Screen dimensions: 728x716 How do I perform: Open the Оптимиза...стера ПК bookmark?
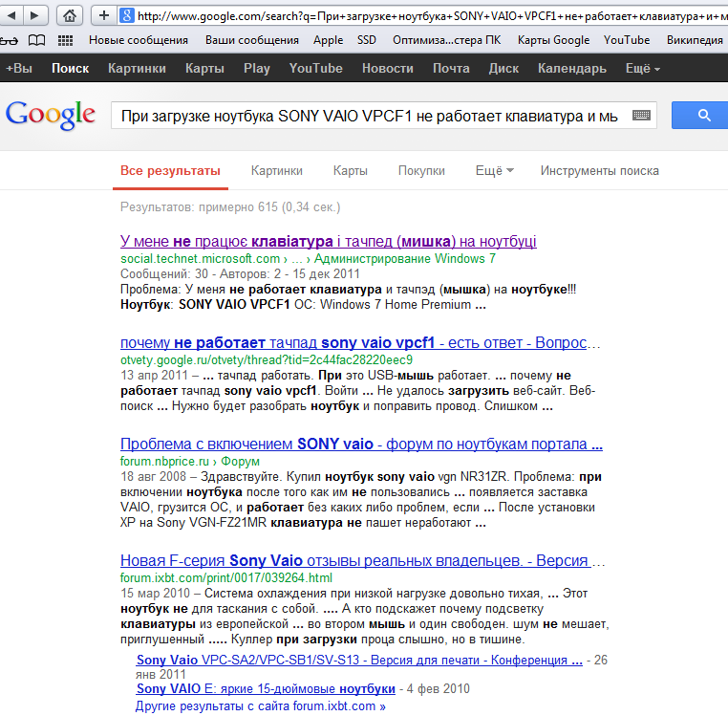(x=447, y=40)
